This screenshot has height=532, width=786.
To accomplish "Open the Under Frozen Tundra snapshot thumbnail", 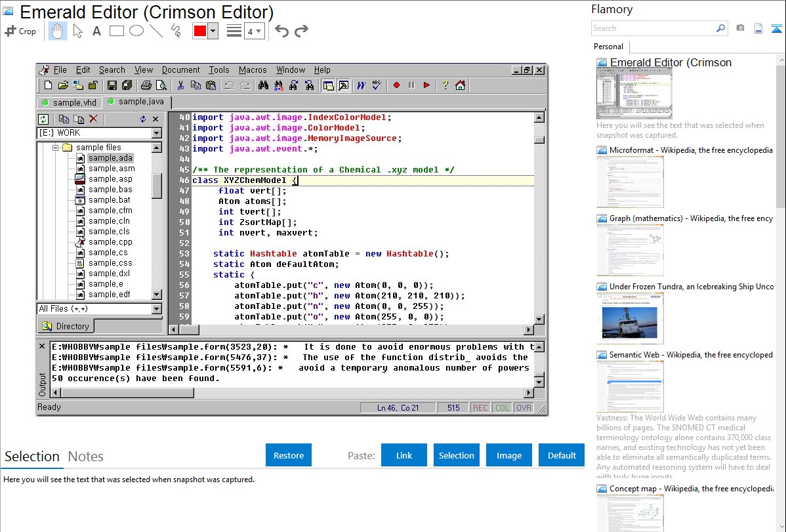I will pyautogui.click(x=630, y=317).
